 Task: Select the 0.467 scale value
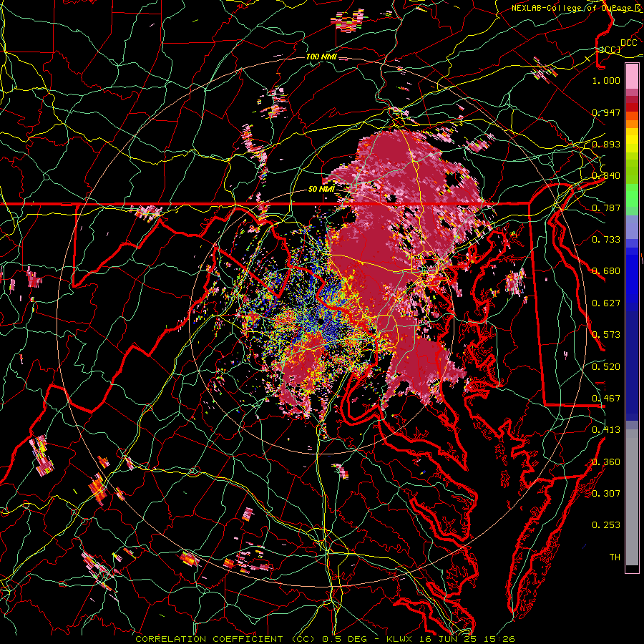(x=606, y=399)
